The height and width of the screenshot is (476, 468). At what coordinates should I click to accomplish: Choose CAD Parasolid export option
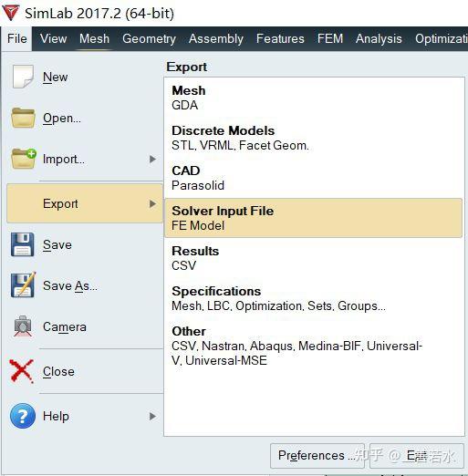click(x=313, y=178)
